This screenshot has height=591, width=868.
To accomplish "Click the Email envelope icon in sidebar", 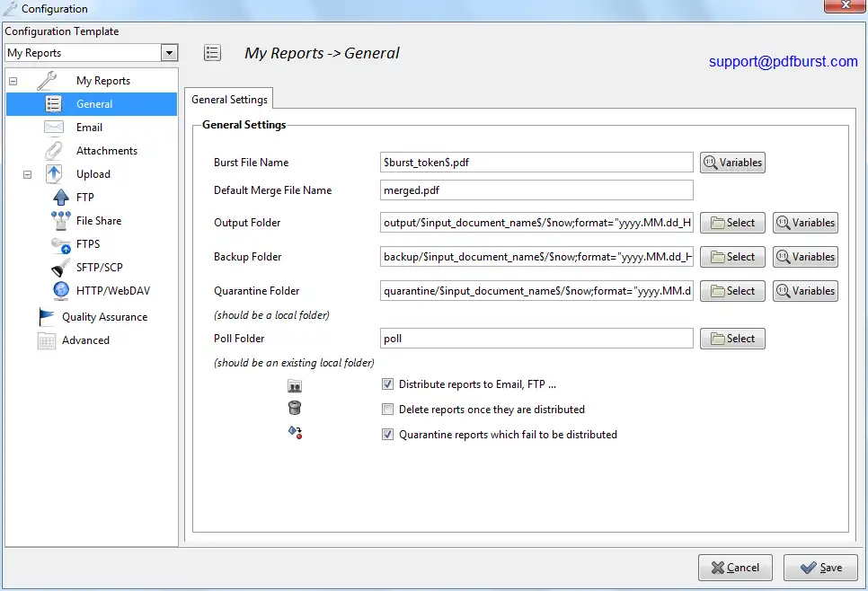I will (x=54, y=128).
